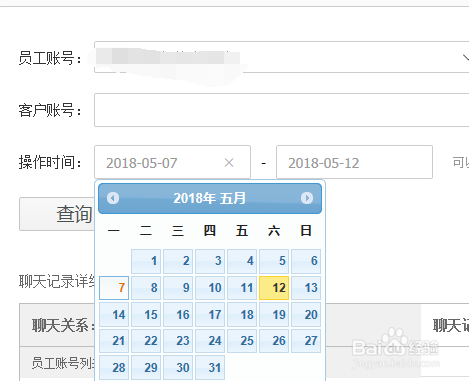Select May 29 in calendar
Screen dimensions: 469x381
[x=146, y=368]
